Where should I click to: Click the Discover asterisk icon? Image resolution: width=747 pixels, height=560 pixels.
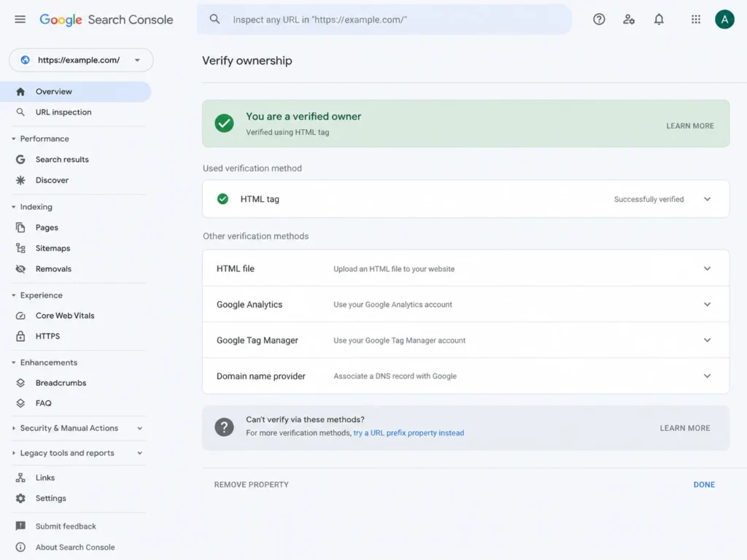20,180
